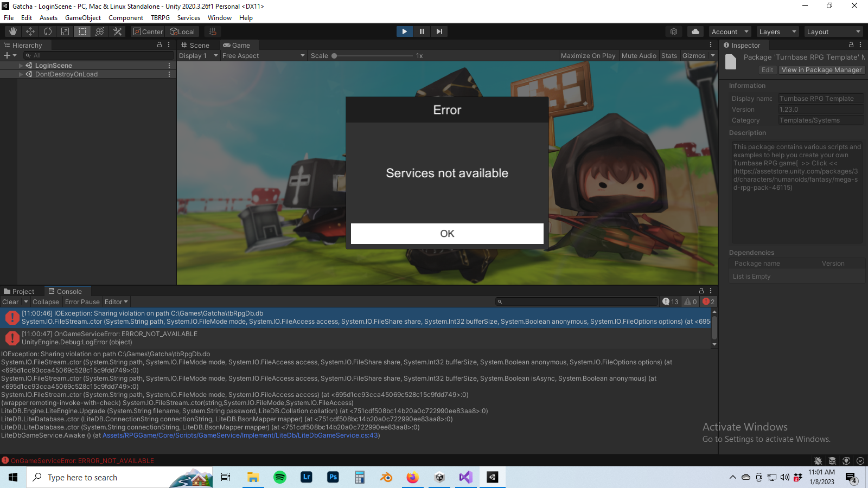Open Unity Cloud services
The height and width of the screenshot is (488, 868).
[695, 31]
